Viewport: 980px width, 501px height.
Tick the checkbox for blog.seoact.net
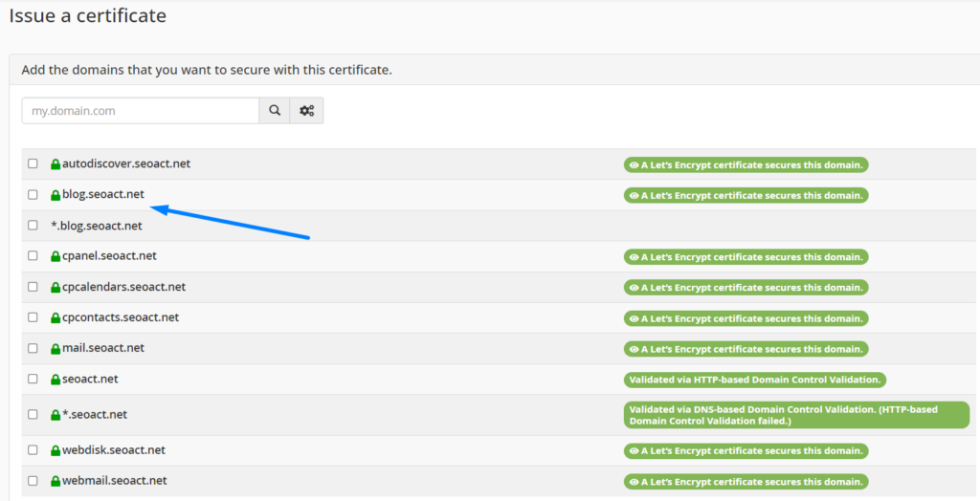[33, 194]
